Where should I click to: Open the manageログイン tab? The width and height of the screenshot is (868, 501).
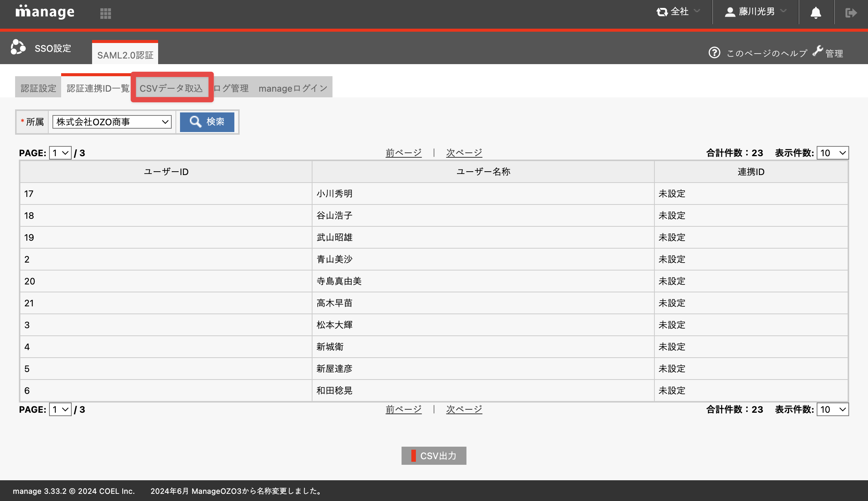point(293,88)
